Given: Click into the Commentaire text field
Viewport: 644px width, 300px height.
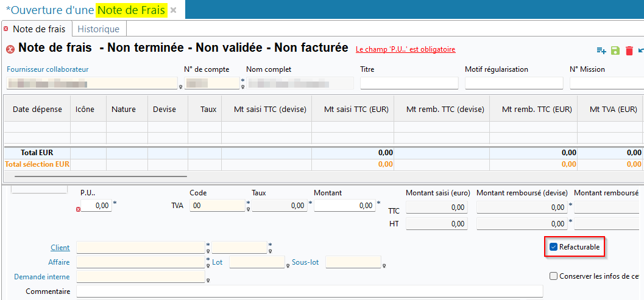Looking at the screenshot, I should [309, 291].
